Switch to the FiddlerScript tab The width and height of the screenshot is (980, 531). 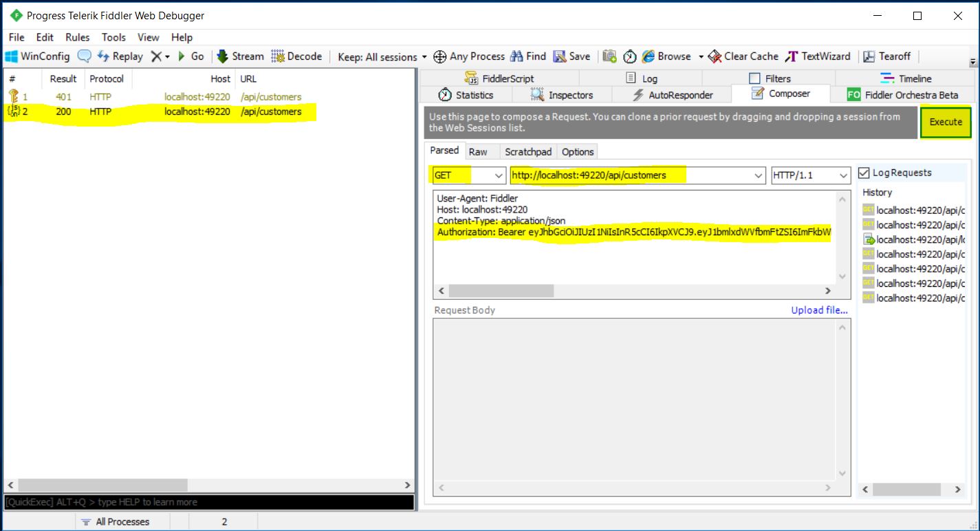(x=499, y=78)
